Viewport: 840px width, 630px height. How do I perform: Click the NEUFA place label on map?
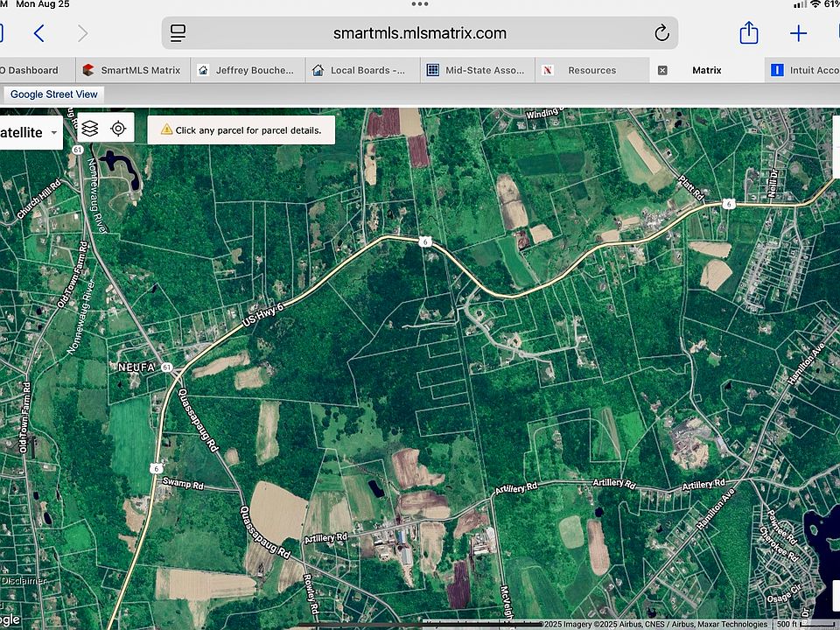click(136, 367)
